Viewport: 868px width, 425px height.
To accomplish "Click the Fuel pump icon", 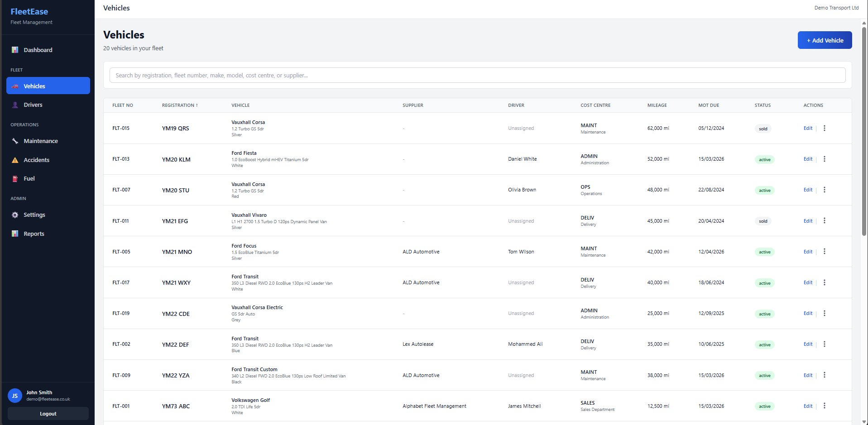I will pos(15,178).
